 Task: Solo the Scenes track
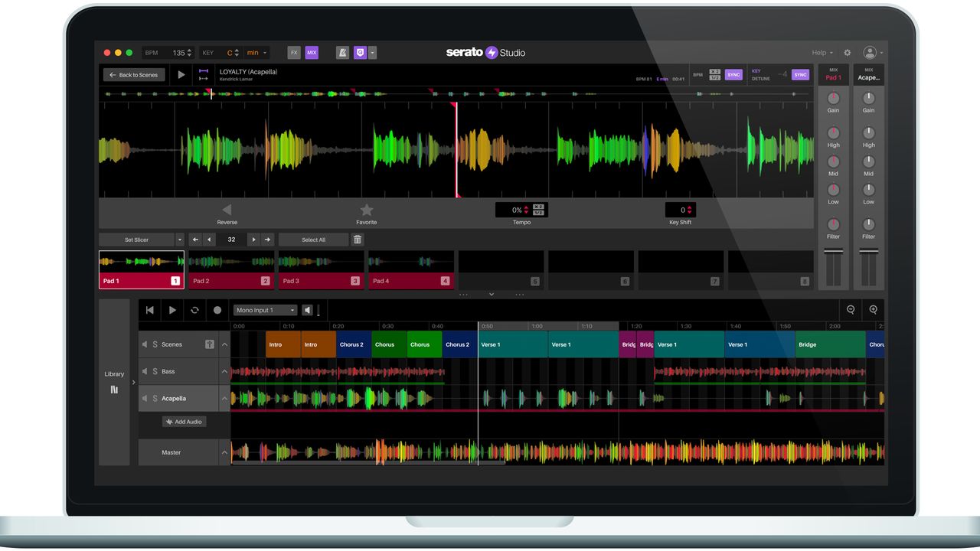[155, 344]
